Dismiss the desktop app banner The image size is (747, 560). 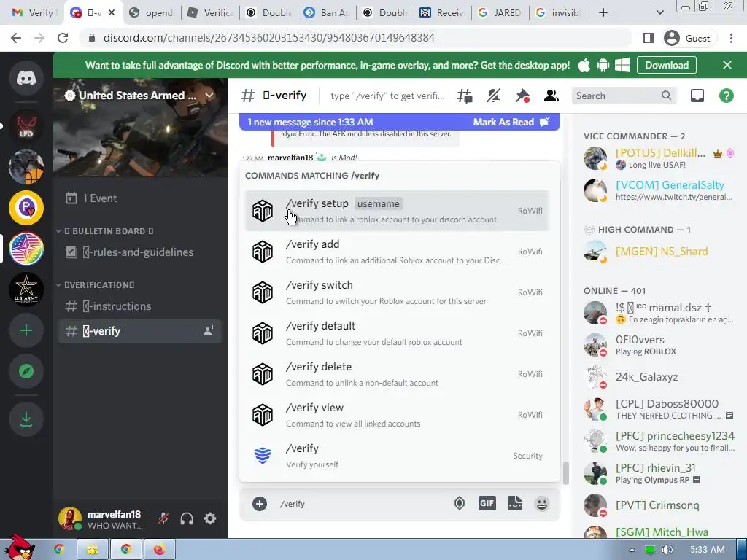[727, 65]
